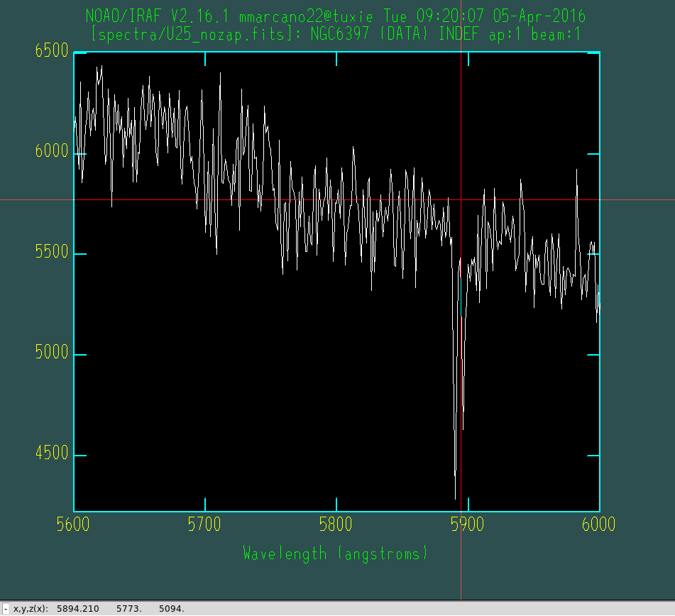This screenshot has height=616, width=675.
Task: Click the 6000 x-axis tick label
Action: [x=599, y=524]
